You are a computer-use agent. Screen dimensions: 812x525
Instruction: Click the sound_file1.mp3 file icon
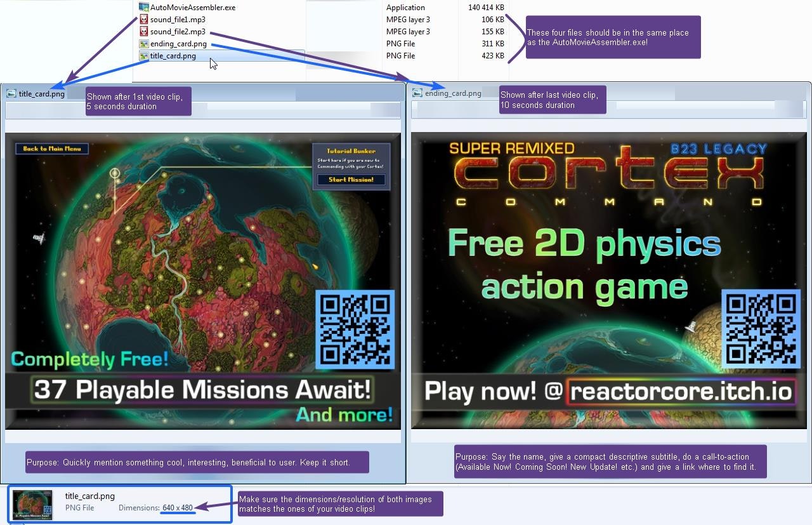[x=144, y=20]
